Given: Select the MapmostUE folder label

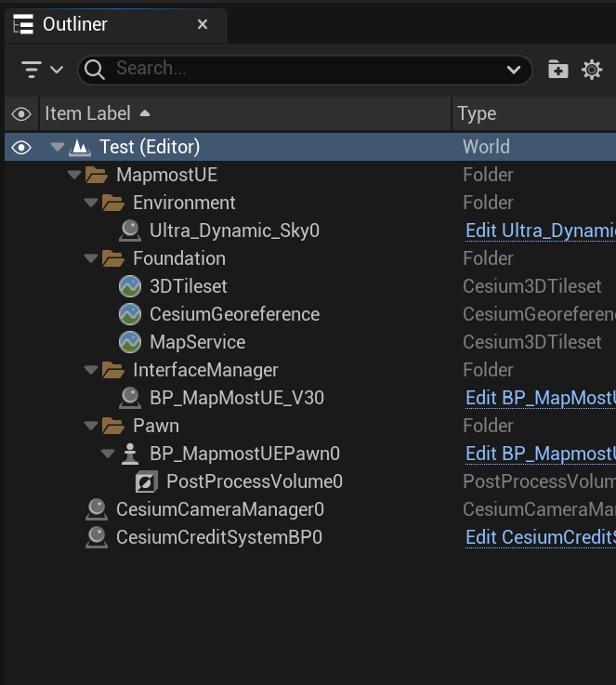Looking at the screenshot, I should pos(166,175).
